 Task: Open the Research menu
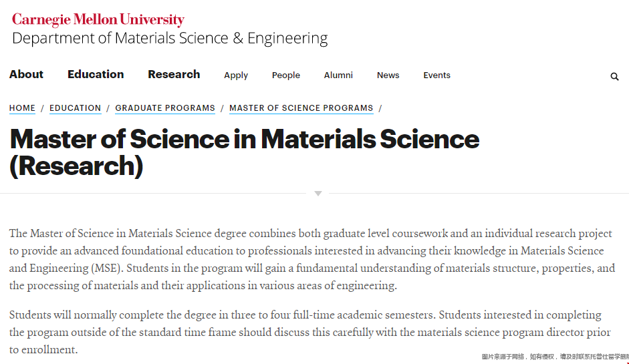pos(174,75)
